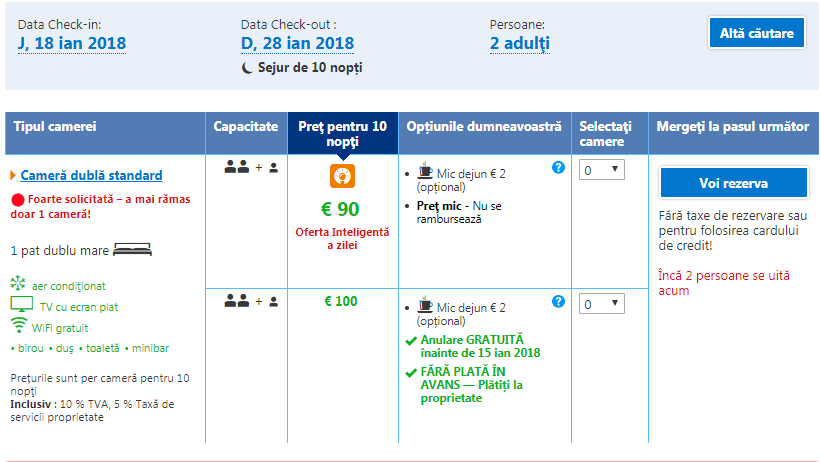The width and height of the screenshot is (821, 462).
Task: Click the flat-screen TV icon
Action: click(20, 304)
